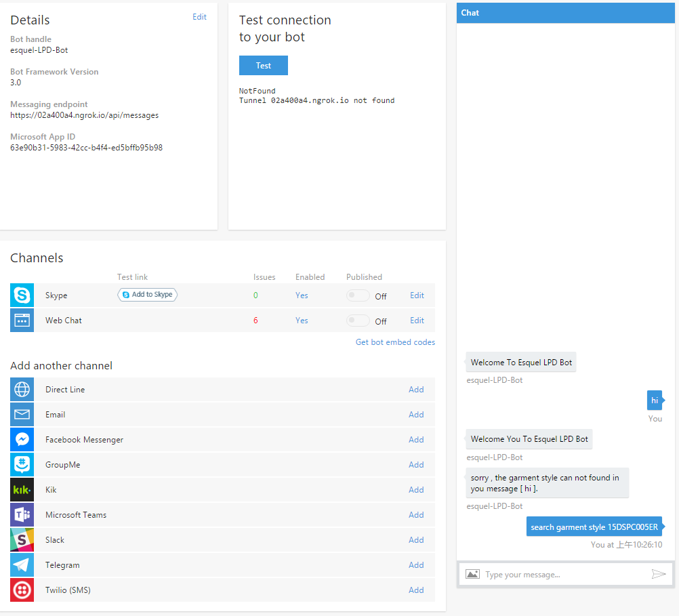Click the Skype channel icon
The height and width of the screenshot is (616, 679).
tap(22, 295)
